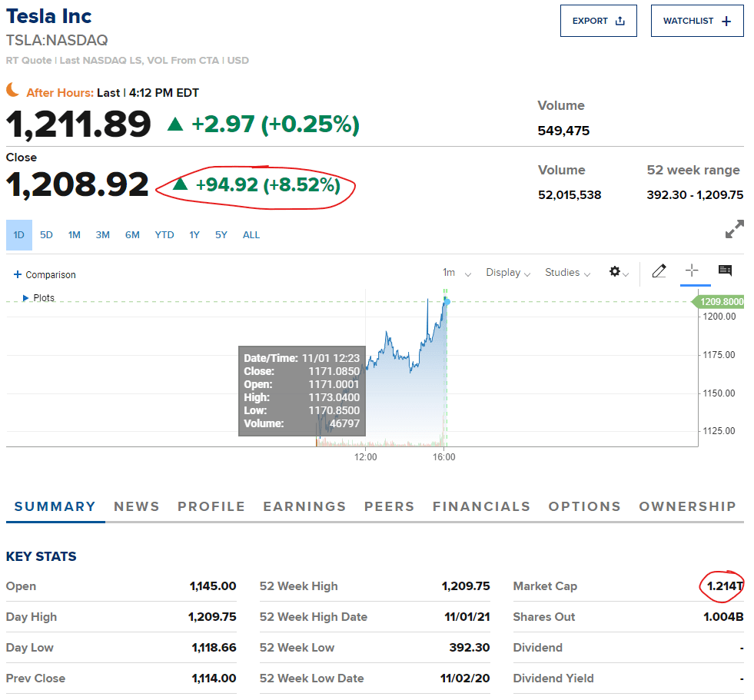Click the KEY STATS heading
Viewport: 754px width, 700px height.
[x=42, y=556]
